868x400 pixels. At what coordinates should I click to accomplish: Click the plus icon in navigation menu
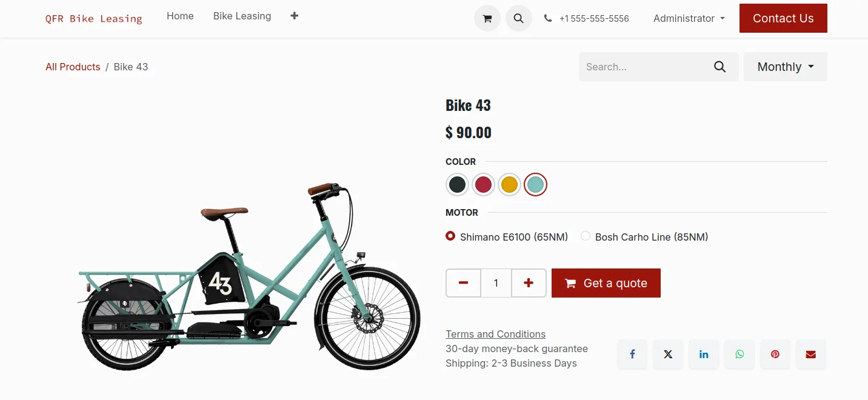tap(295, 16)
